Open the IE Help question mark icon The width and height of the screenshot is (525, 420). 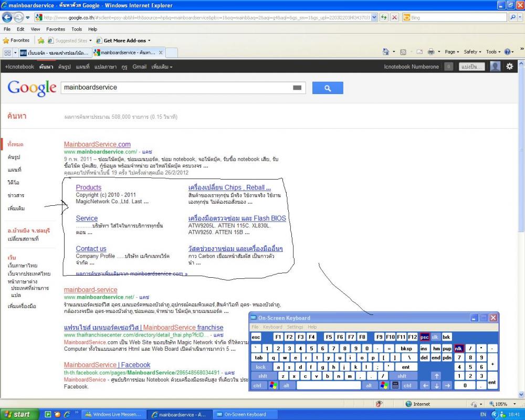[x=508, y=52]
